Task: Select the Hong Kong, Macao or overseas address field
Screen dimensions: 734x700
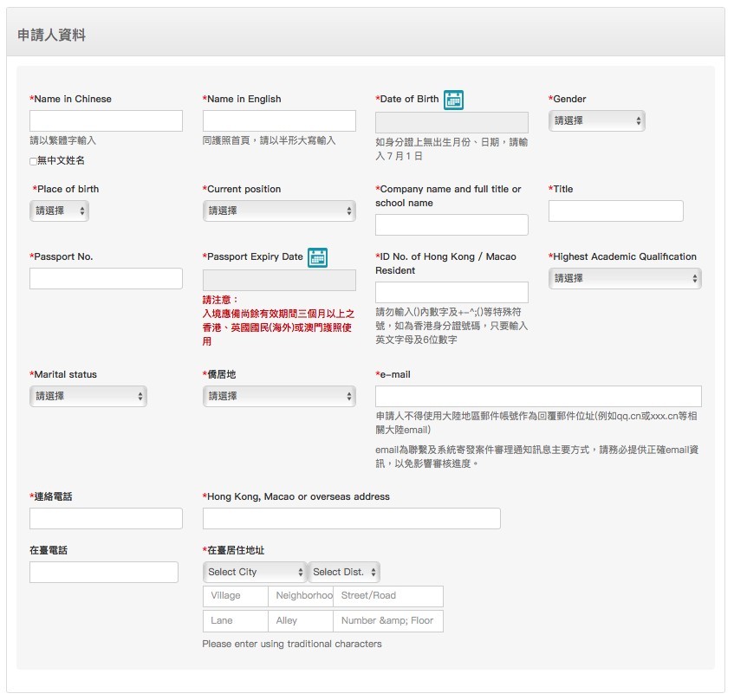Action: pyautogui.click(x=351, y=519)
